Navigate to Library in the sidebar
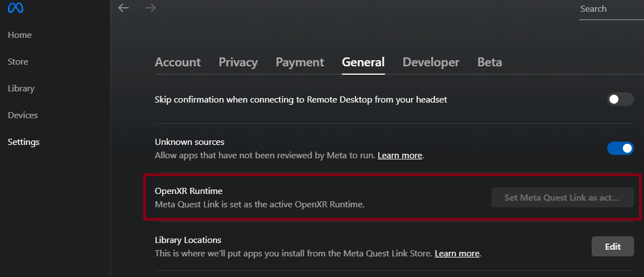This screenshot has height=277, width=644. (x=21, y=89)
